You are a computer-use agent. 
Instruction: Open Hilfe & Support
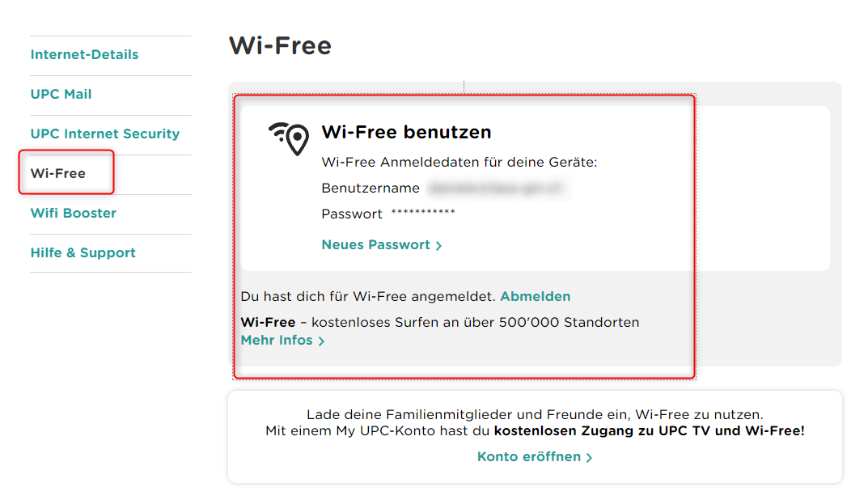83,253
